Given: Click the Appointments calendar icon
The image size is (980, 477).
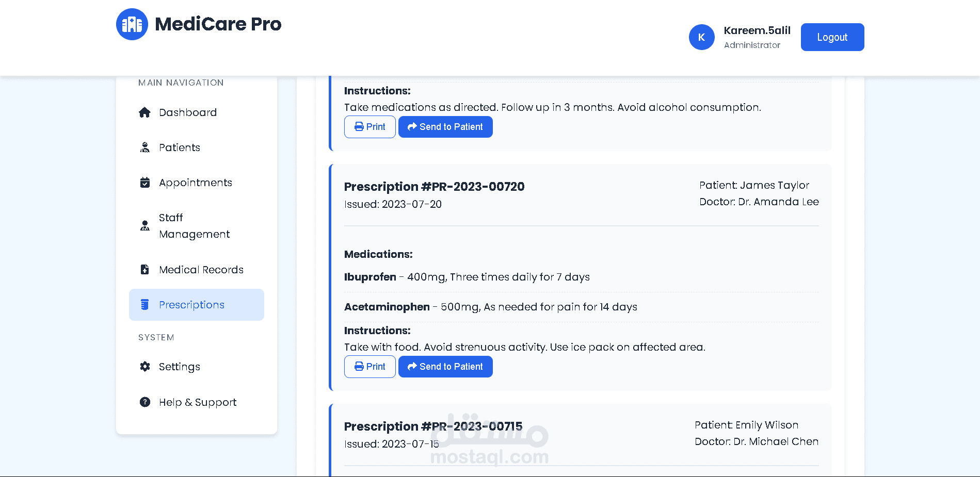Looking at the screenshot, I should coord(145,183).
